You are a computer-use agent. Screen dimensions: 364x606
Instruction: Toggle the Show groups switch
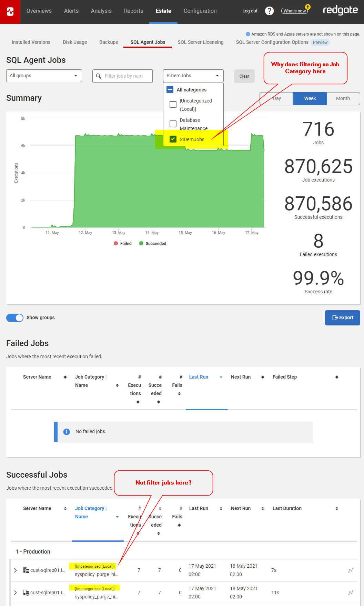pyautogui.click(x=15, y=318)
